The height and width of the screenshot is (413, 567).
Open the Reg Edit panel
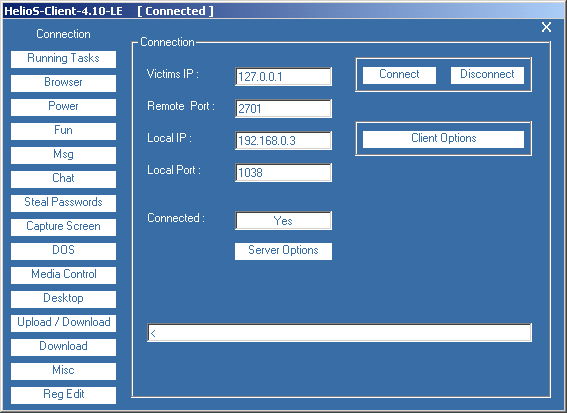(63, 395)
